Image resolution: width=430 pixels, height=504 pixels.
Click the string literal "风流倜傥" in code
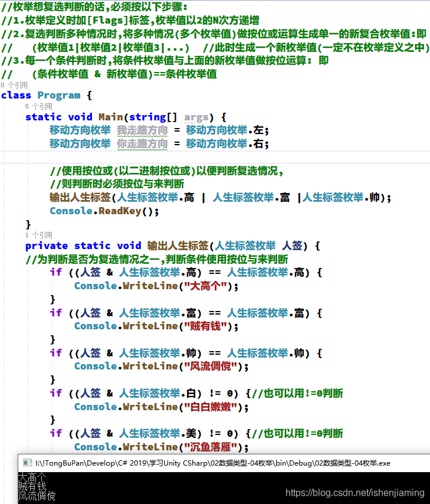coord(211,366)
